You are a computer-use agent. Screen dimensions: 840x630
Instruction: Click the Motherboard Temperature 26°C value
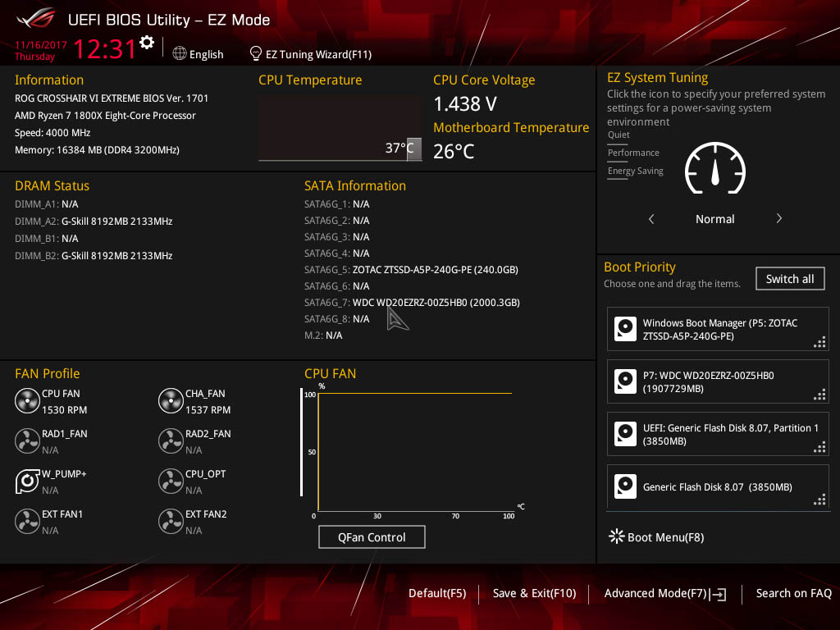454,152
